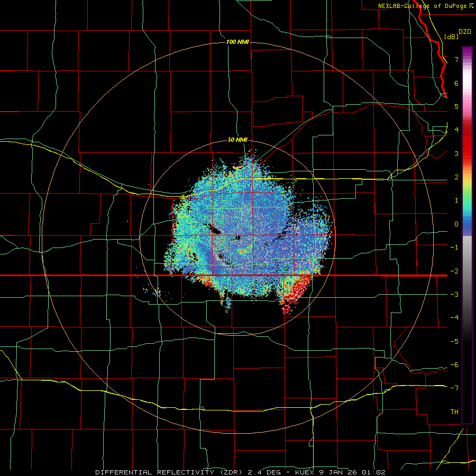476x476 pixels.
Task: Click the 6 dB value on color scale
Action: click(x=456, y=83)
